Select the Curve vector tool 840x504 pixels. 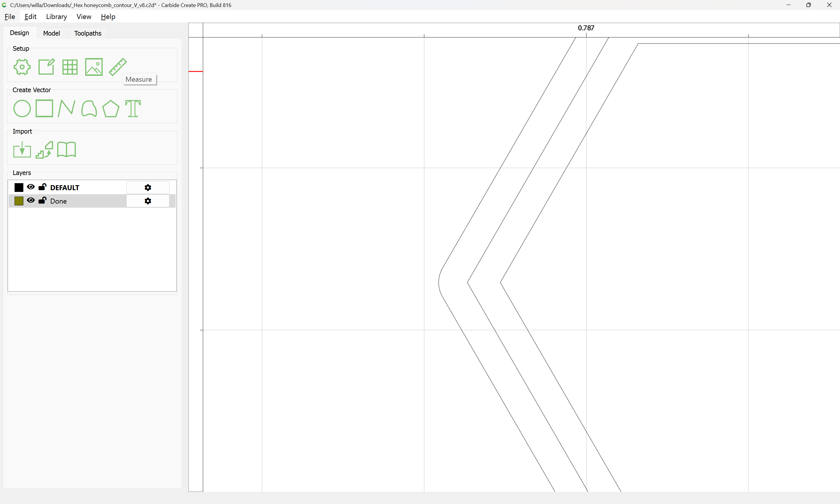(x=89, y=109)
